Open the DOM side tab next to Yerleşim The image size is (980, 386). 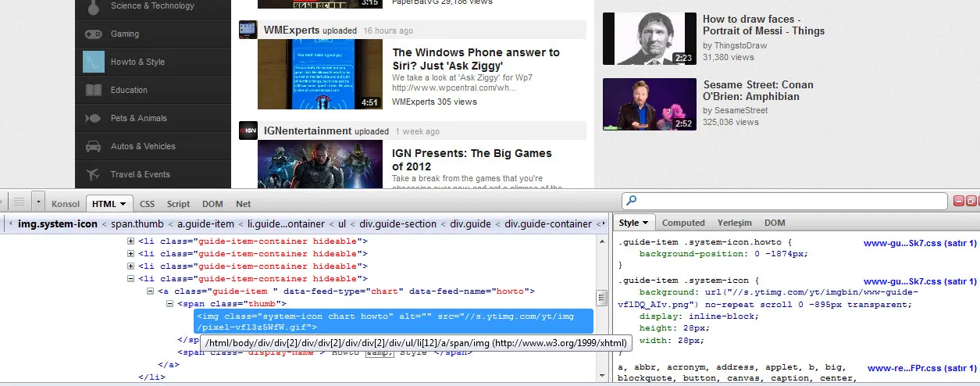coord(775,223)
